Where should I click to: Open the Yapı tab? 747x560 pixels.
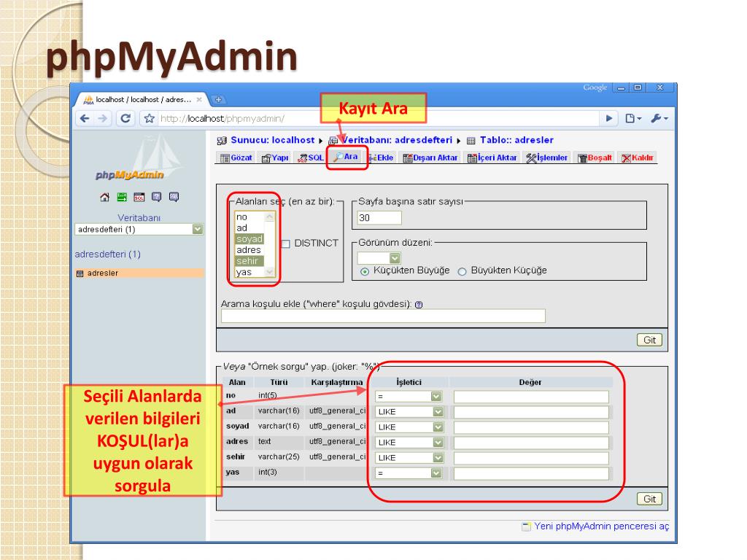pyautogui.click(x=275, y=157)
